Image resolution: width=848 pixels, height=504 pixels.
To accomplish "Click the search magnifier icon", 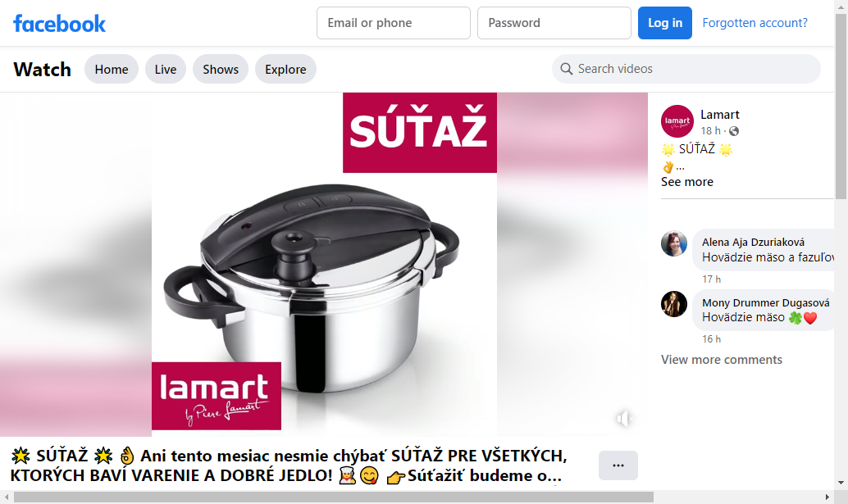I will point(566,69).
